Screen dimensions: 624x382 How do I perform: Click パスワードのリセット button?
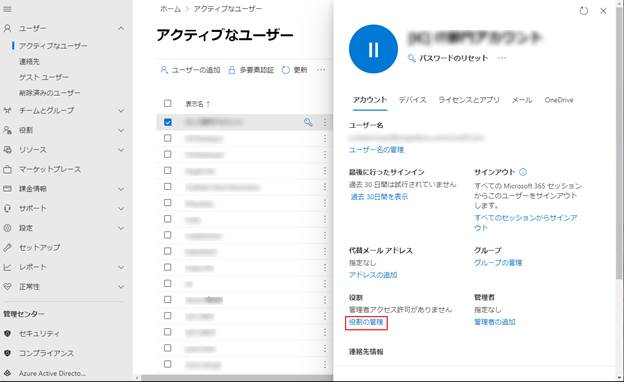pyautogui.click(x=448, y=58)
